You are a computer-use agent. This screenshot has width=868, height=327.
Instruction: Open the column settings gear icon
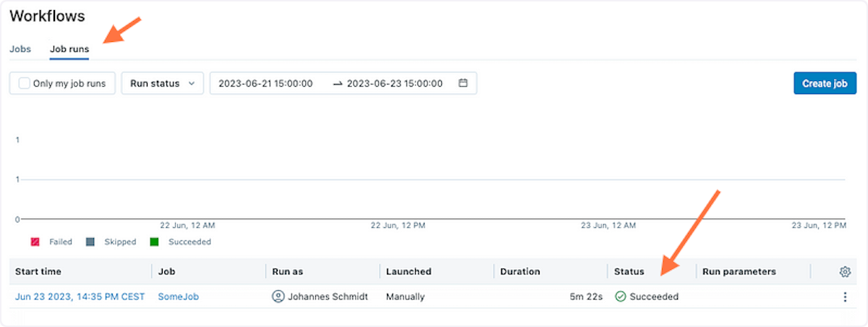click(x=844, y=272)
